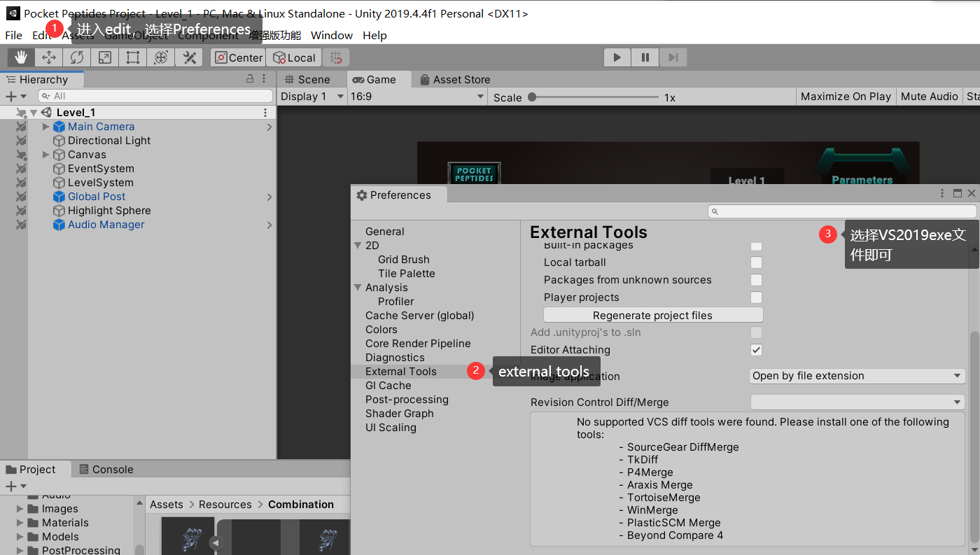Enable the Player projects checkbox

coord(756,297)
